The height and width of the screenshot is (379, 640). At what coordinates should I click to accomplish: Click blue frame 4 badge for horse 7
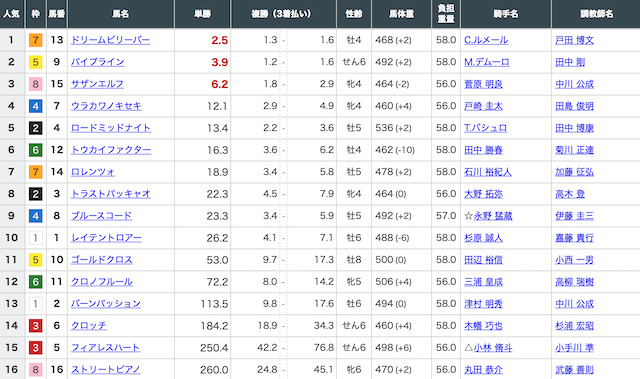coord(36,106)
